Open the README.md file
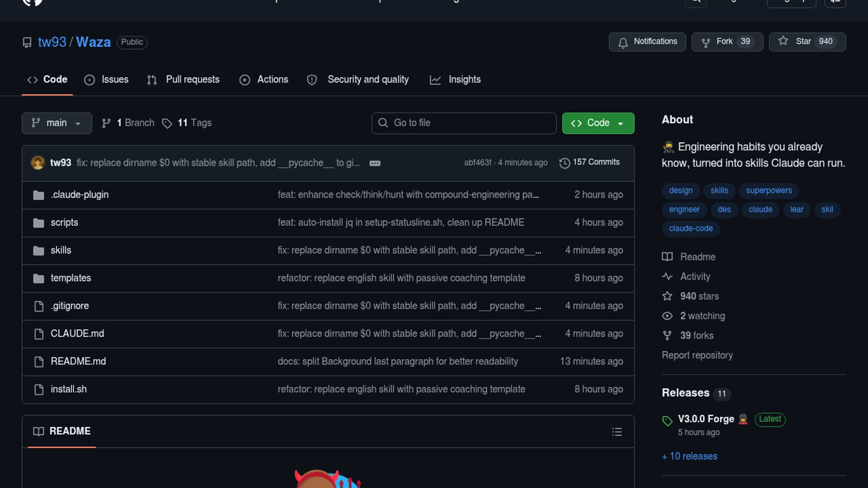The image size is (868, 488). (78, 361)
